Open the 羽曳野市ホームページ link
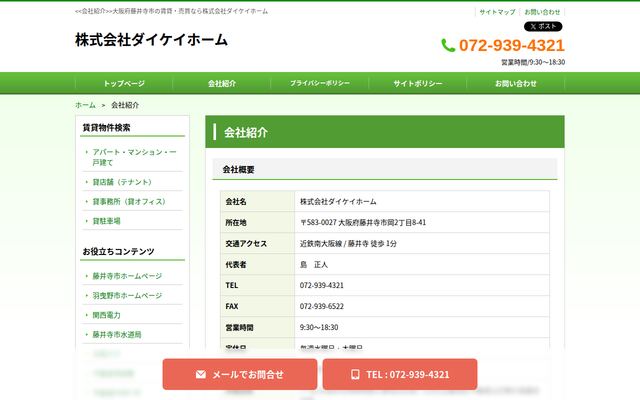640x400 pixels. coord(127,296)
